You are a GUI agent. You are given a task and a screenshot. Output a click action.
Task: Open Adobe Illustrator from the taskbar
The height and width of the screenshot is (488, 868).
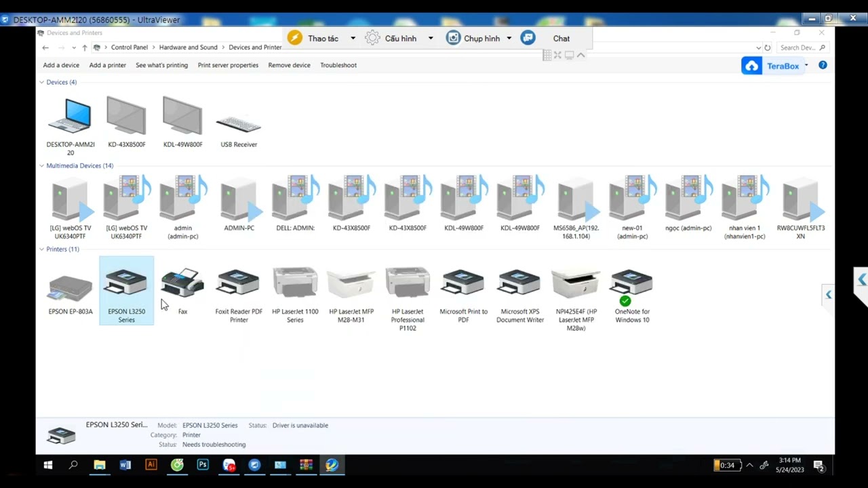click(x=151, y=465)
